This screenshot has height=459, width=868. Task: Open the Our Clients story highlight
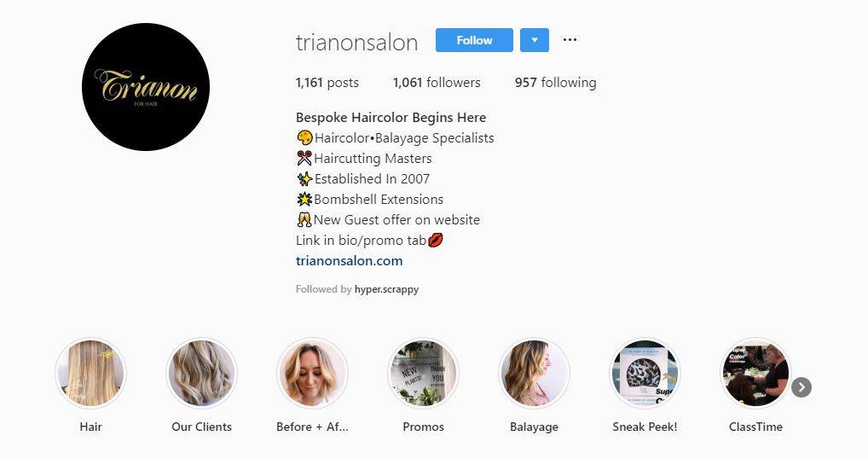(x=201, y=373)
